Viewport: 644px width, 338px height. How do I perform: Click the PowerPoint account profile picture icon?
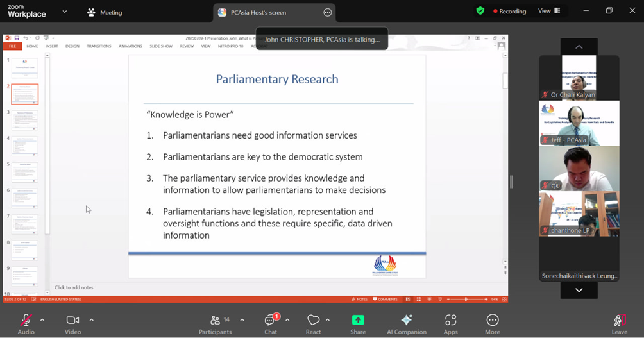(x=502, y=46)
